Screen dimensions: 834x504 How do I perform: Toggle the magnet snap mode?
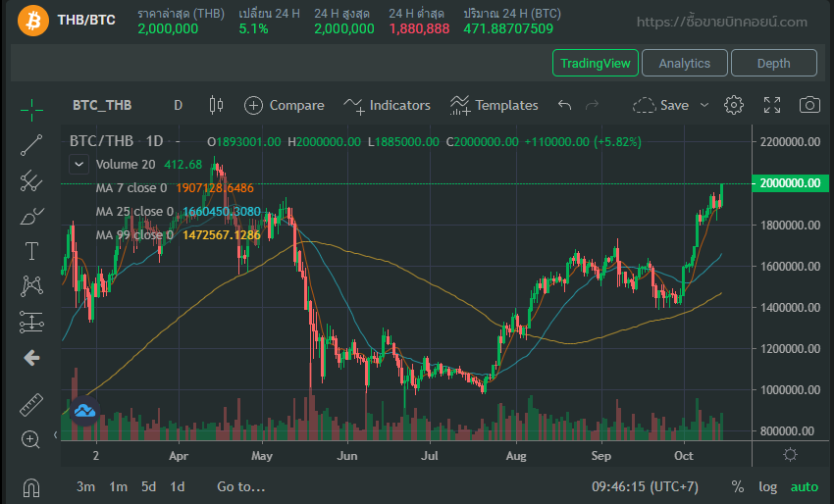[31, 487]
